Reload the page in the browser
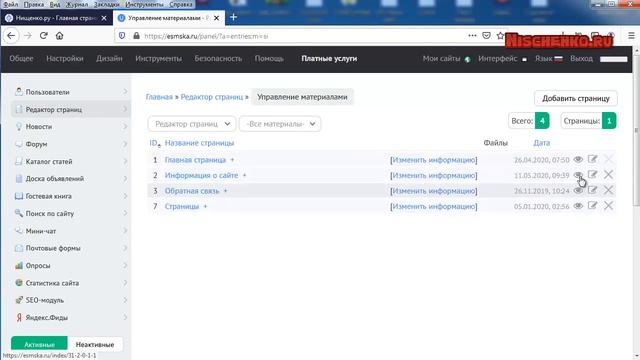Image resolution: width=640 pixels, height=360 pixels. [x=44, y=36]
